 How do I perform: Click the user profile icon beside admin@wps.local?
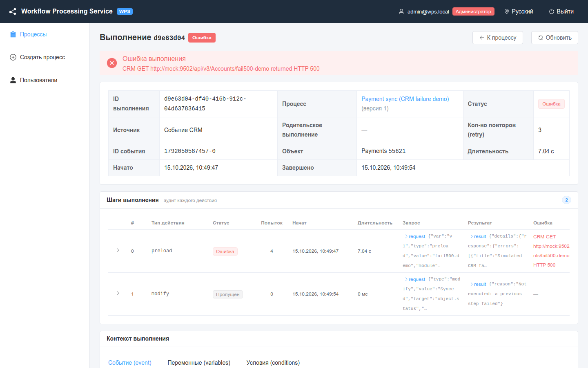click(x=401, y=11)
